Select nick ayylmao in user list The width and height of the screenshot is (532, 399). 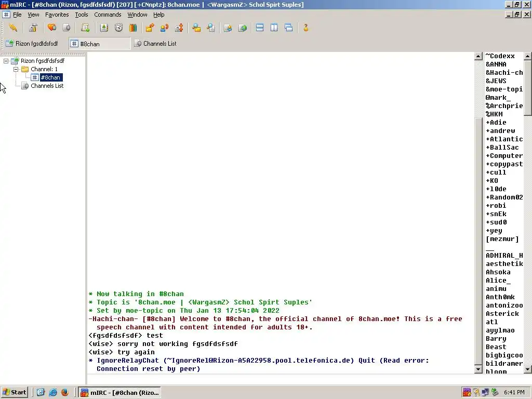(x=500, y=330)
